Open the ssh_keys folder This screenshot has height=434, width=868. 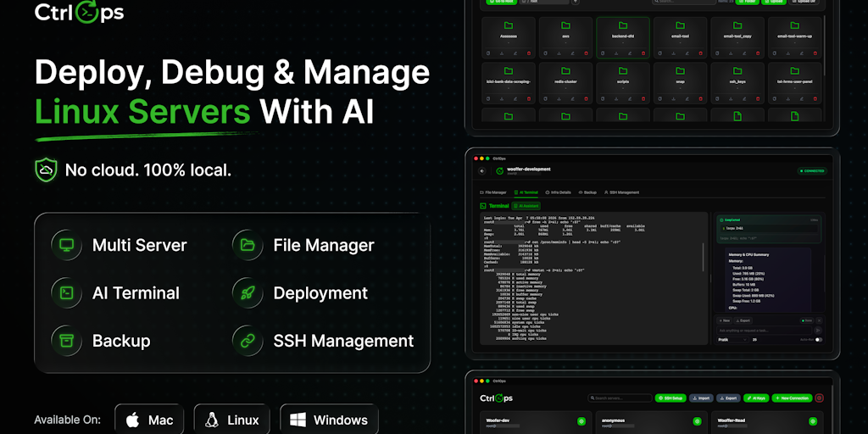click(x=737, y=83)
